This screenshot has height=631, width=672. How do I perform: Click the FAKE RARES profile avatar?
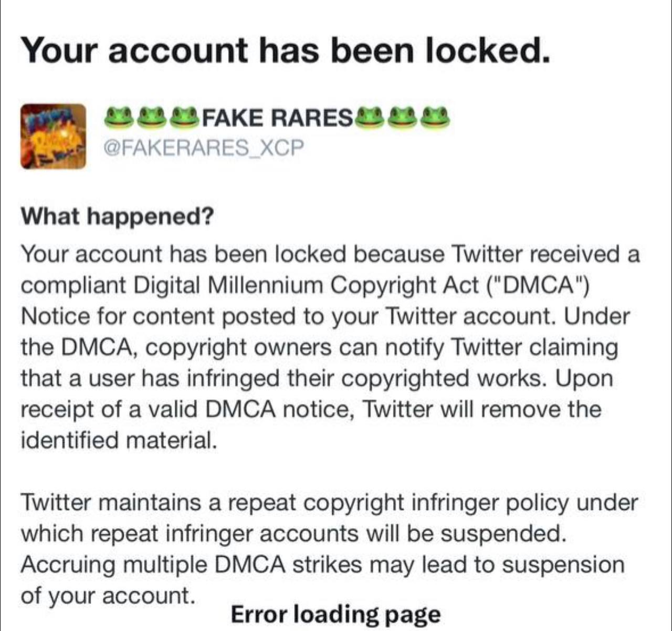pyautogui.click(x=54, y=136)
